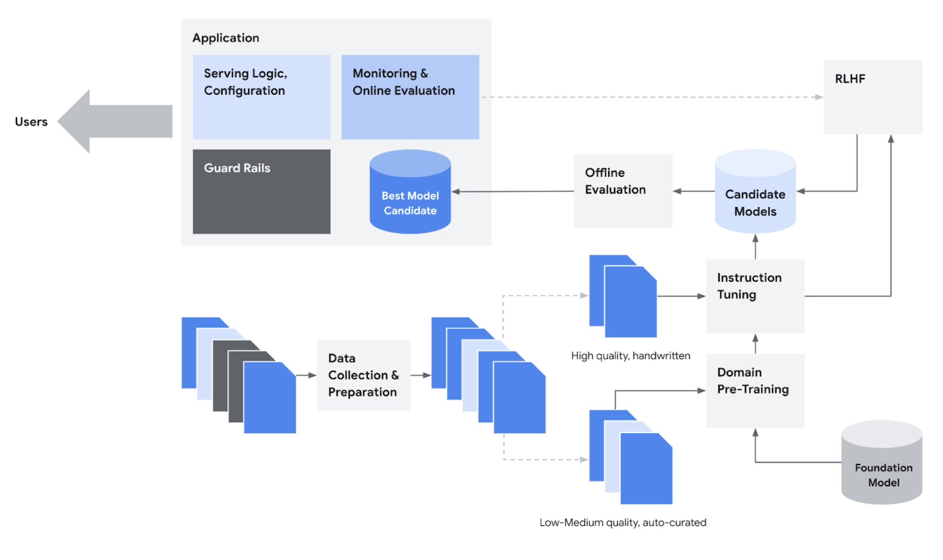Screen dimensions: 943x560
Task: Click the low-medium quality auto-curated documents icon
Action: [x=631, y=457]
